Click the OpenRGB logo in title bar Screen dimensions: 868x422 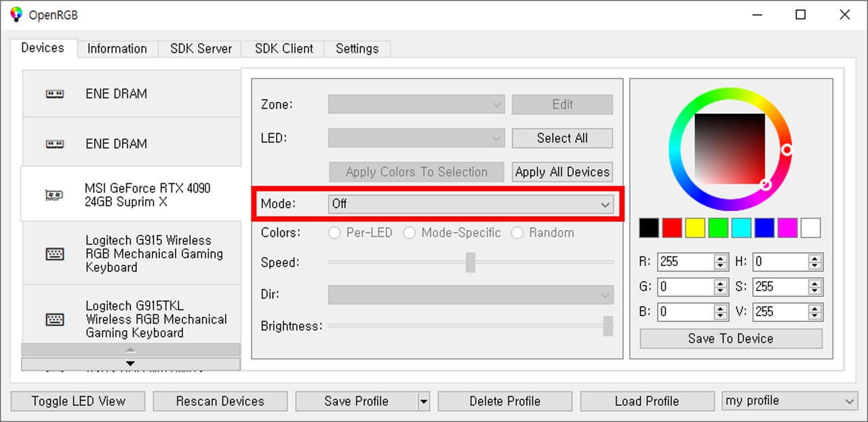click(16, 14)
